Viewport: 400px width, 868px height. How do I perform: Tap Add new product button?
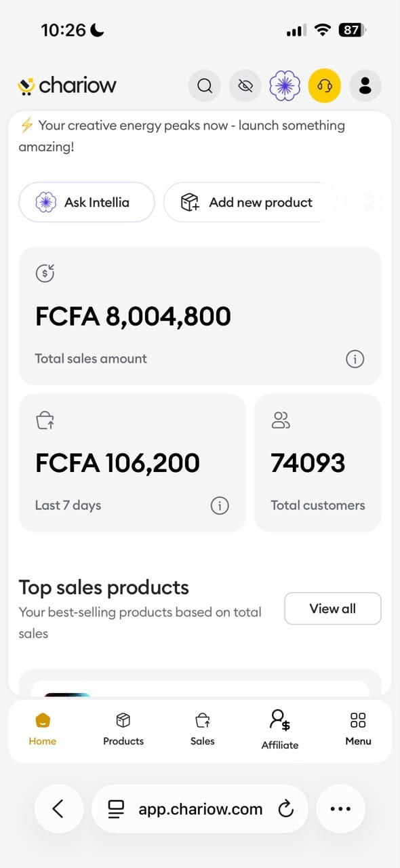tap(250, 202)
